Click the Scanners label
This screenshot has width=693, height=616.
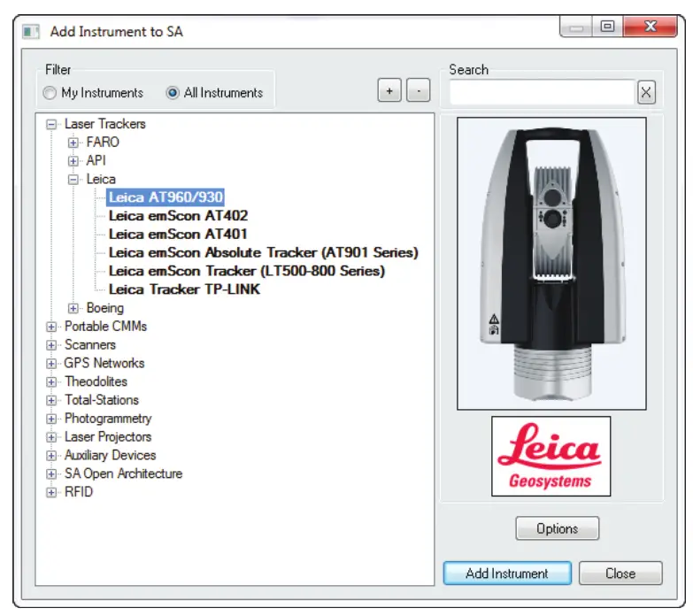coord(90,344)
